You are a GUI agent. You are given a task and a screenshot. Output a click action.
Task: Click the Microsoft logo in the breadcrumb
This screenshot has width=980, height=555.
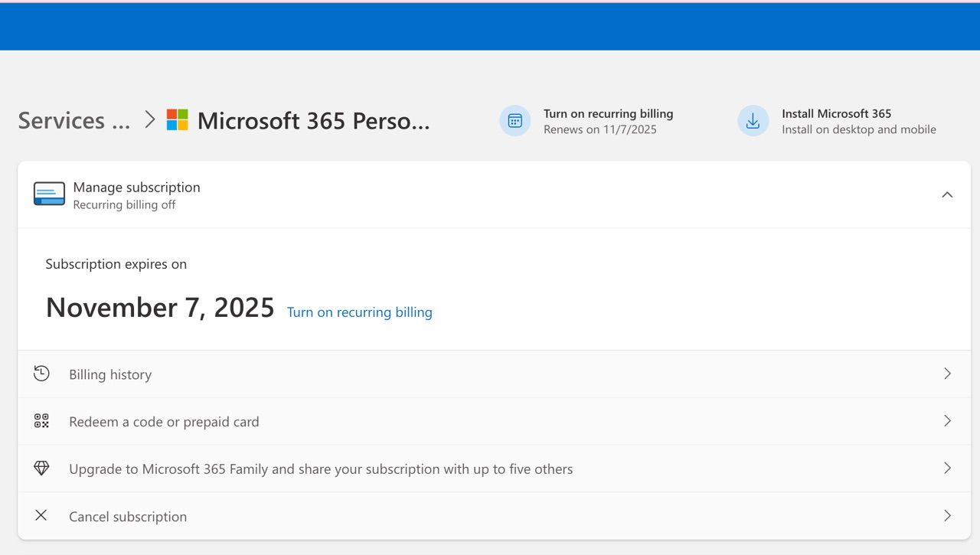pos(178,120)
